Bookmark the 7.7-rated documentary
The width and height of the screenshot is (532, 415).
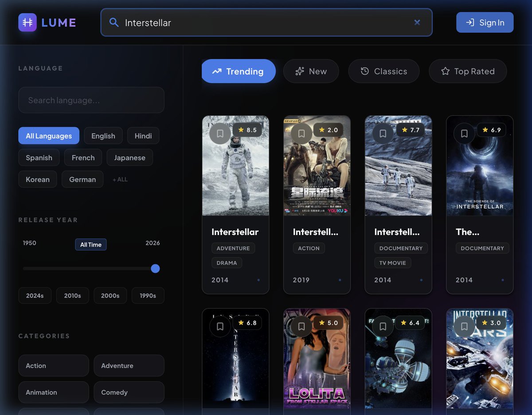point(383,133)
